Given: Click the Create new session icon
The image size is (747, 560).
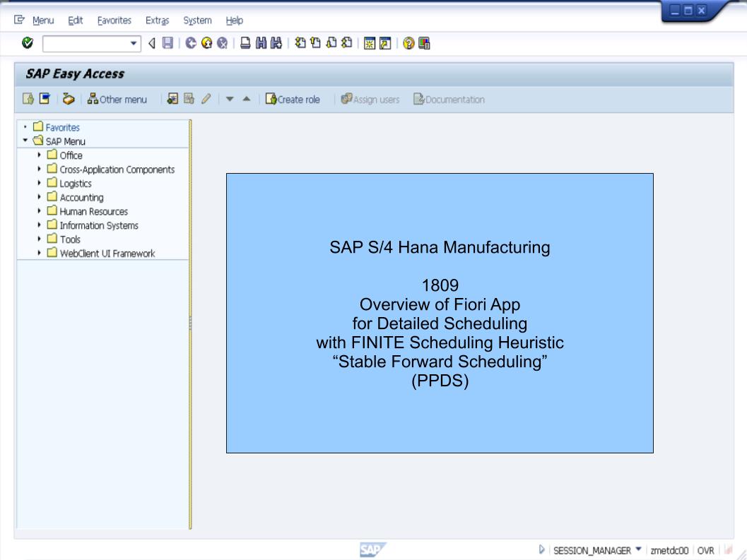Looking at the screenshot, I should pos(369,44).
